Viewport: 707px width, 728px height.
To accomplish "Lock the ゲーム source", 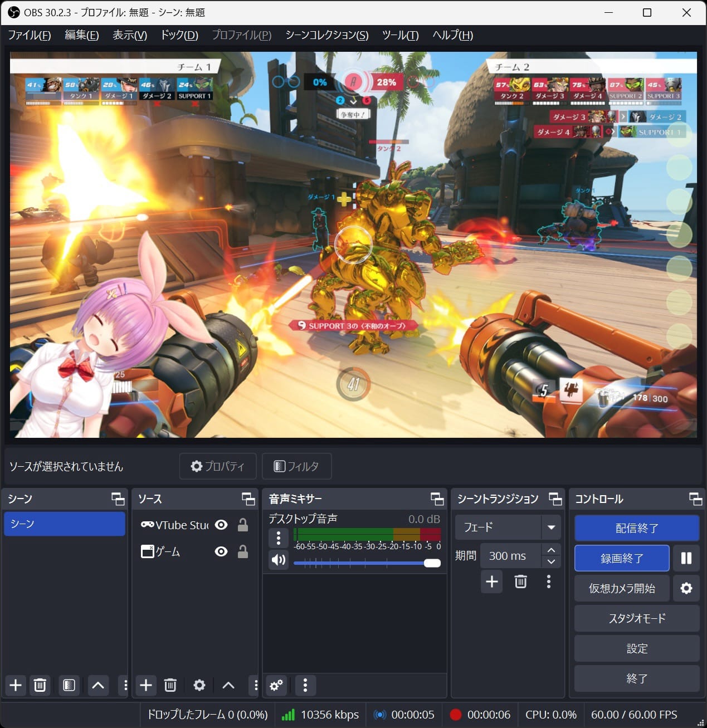I will tap(243, 551).
